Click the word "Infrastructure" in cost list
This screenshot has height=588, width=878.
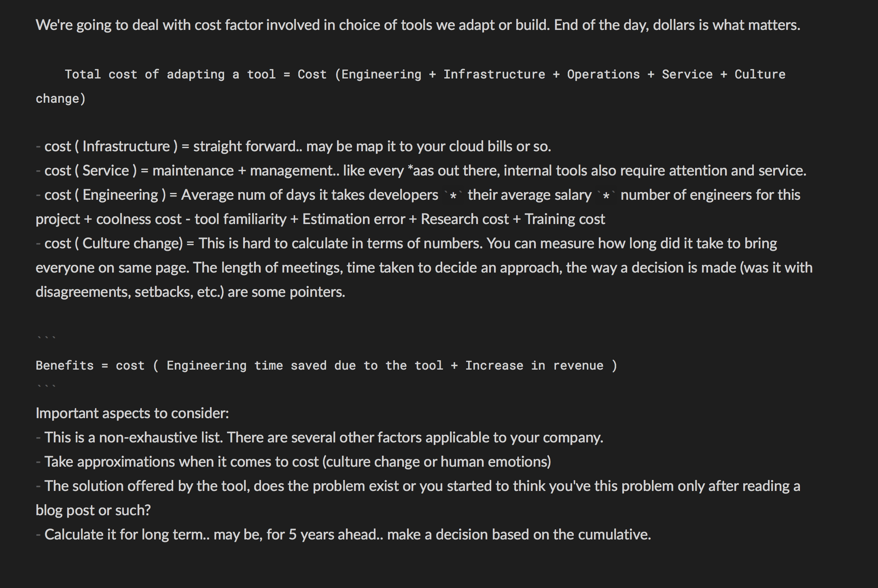(126, 146)
